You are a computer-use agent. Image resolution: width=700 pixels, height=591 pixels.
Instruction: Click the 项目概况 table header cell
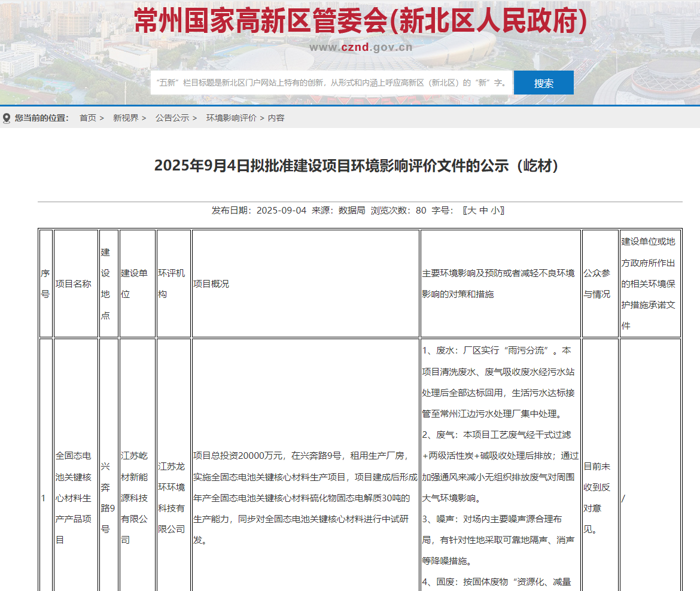click(x=305, y=284)
